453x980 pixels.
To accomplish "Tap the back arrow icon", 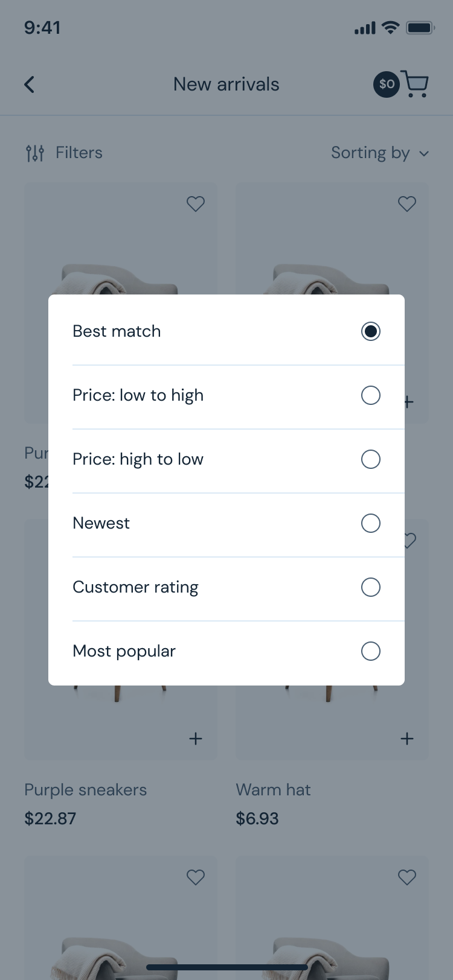I will tap(29, 84).
